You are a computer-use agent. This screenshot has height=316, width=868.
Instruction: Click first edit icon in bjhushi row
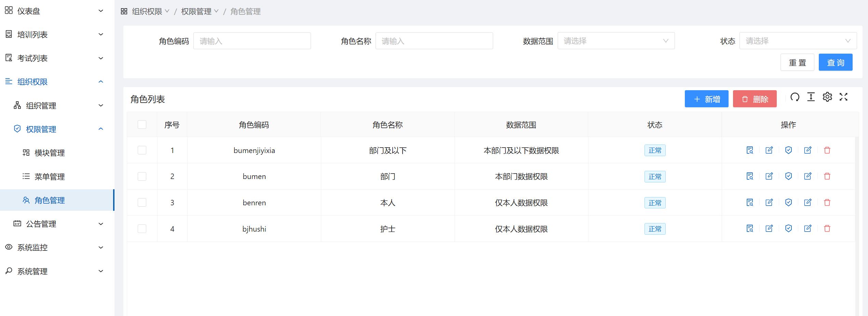[x=769, y=229]
